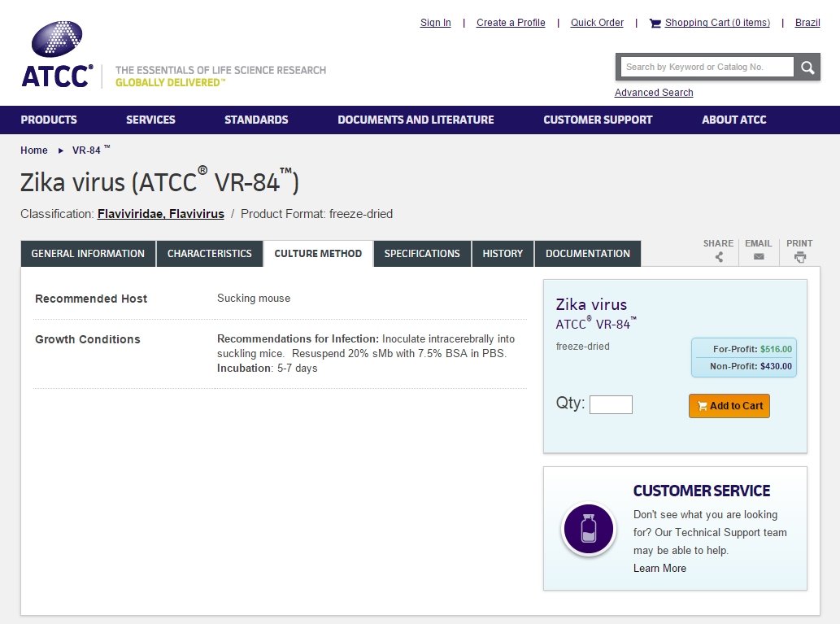Viewport: 840px width, 624px height.
Task: Open Shopping Cart (0 items)
Action: coord(717,23)
